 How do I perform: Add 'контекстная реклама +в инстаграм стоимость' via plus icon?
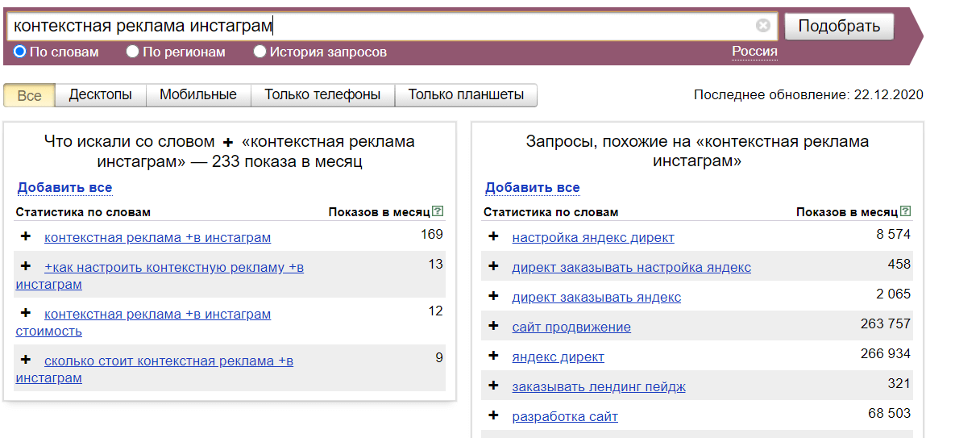pyautogui.click(x=26, y=313)
